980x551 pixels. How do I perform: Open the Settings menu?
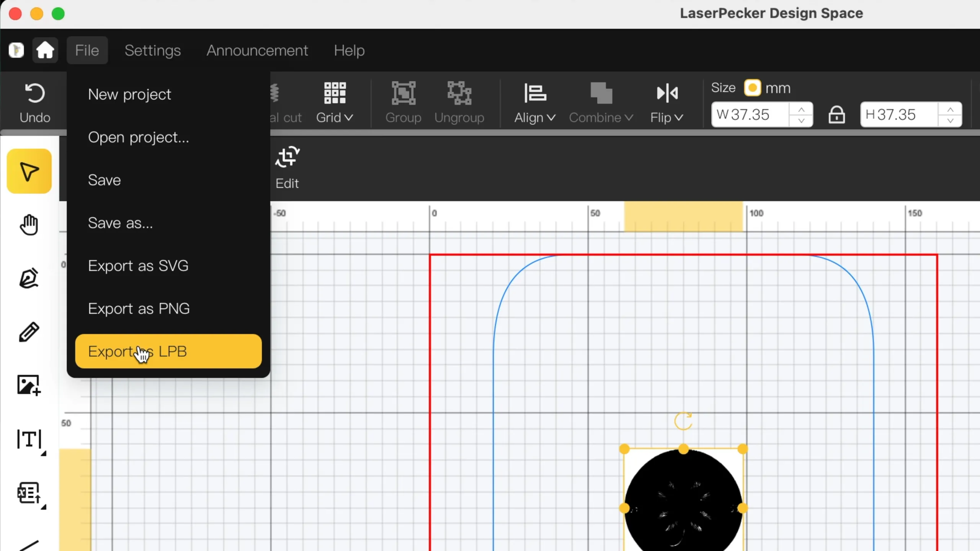click(x=153, y=50)
